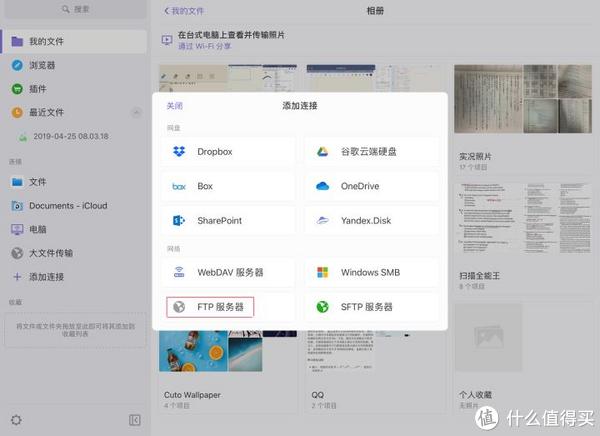Click 通过 Wi-Fi 分享 link
This screenshot has height=436, width=600.
point(204,46)
